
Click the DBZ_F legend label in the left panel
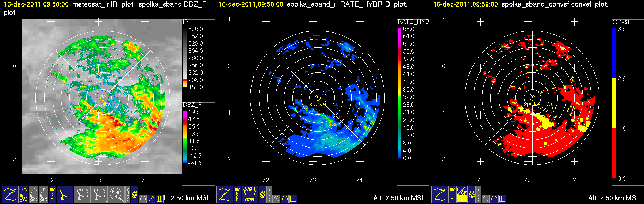(x=192, y=105)
